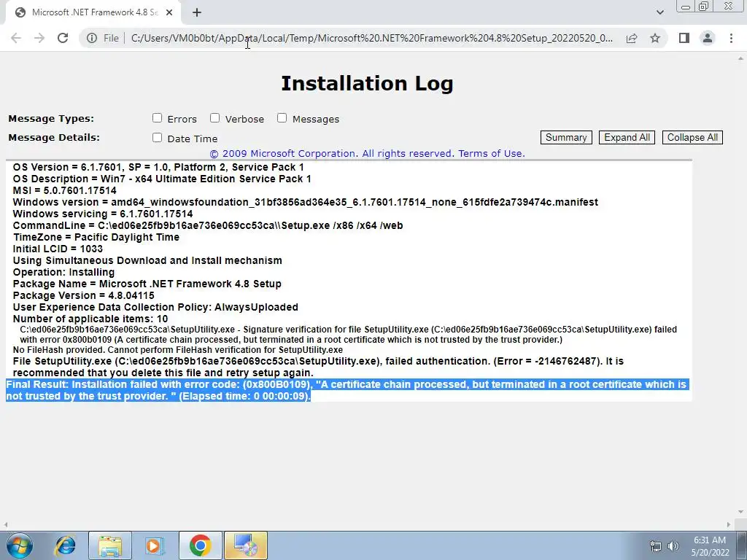
Task: Click the highlighted Final Result error line
Action: 347,390
